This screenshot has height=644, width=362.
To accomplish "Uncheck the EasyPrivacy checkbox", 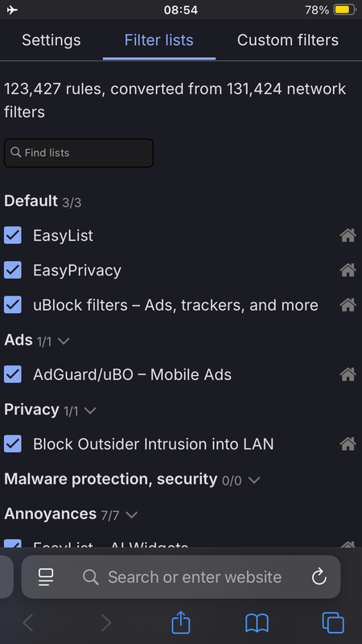I will click(13, 270).
